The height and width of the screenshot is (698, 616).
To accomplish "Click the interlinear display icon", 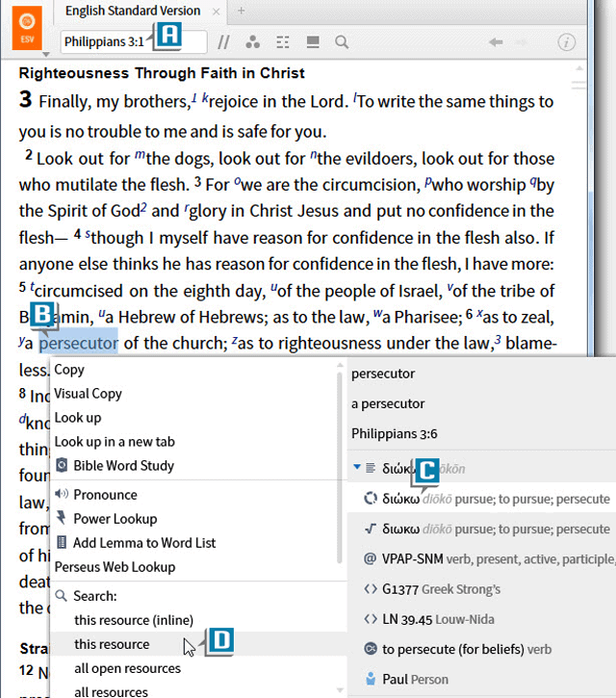I will pos(283,42).
